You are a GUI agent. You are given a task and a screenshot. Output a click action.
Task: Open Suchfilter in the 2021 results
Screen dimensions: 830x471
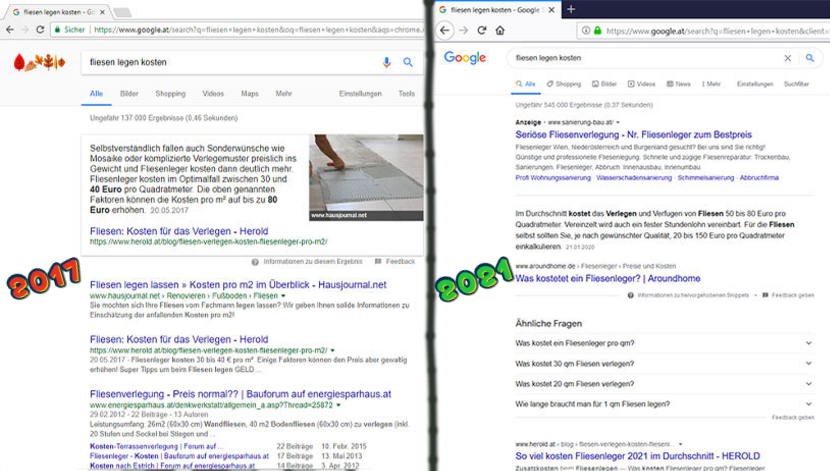(x=797, y=84)
